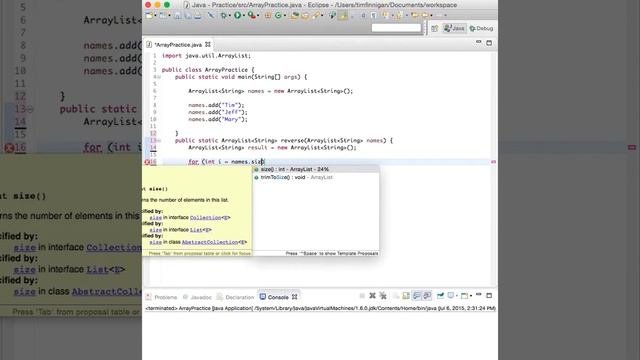Screen dimensions: 640x360
Task: Click the Save icon in Eclipse toolbar
Action: (x=178, y=16)
